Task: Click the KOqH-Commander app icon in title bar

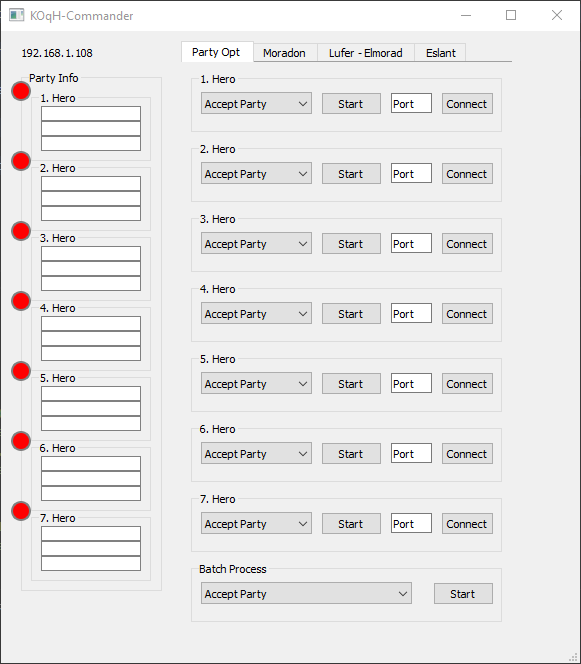Action: click(x=17, y=15)
